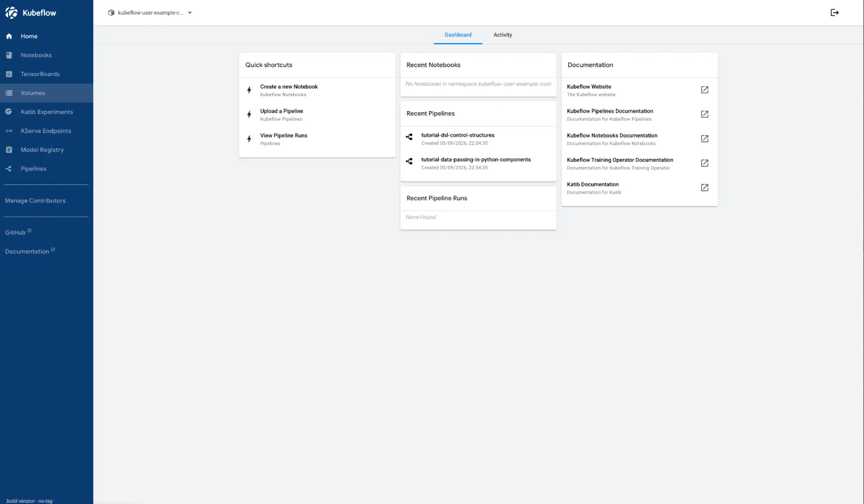
Task: Click the Recent Pipelines card title
Action: point(431,114)
